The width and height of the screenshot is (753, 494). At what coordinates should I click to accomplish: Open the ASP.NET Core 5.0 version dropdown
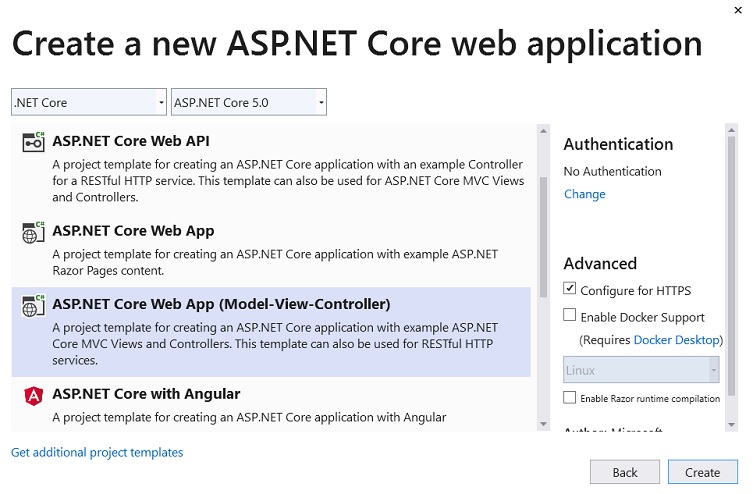pos(249,102)
